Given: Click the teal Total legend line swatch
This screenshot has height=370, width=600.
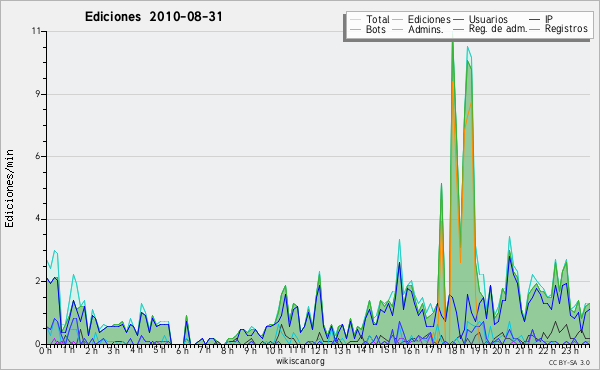Looking at the screenshot, I should [355, 20].
